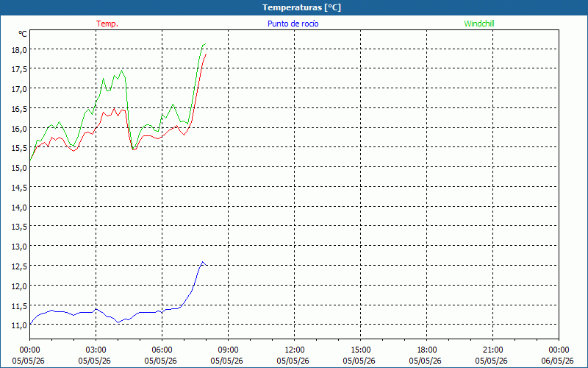The height and width of the screenshot is (368, 588).
Task: Click the 11,5 y-axis value
Action: coord(19,306)
